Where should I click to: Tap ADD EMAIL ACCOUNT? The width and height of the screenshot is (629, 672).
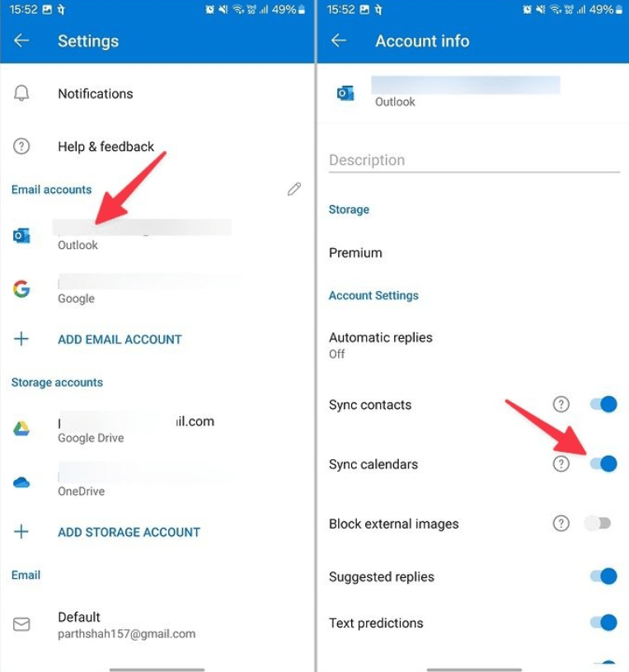120,339
